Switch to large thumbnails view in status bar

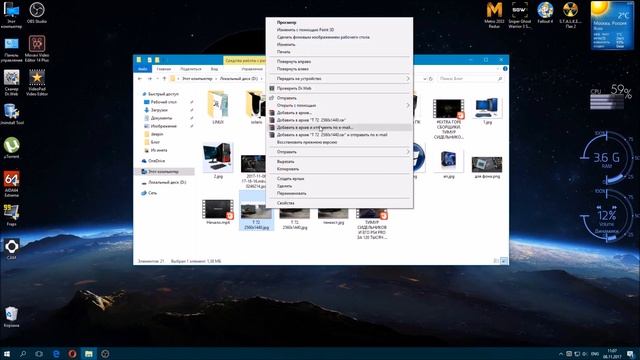504,261
